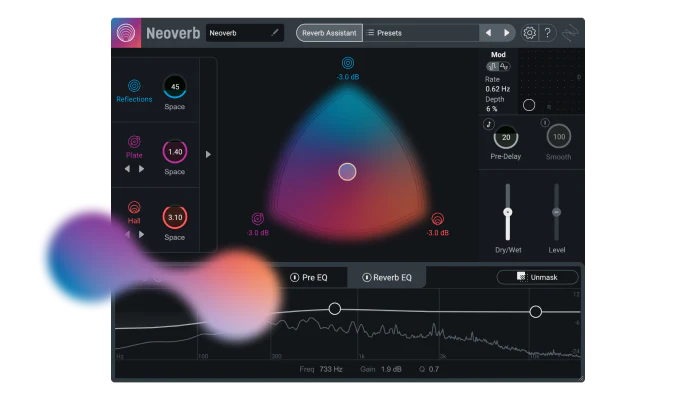Click the Unmask button
696x400 pixels.
tap(538, 277)
